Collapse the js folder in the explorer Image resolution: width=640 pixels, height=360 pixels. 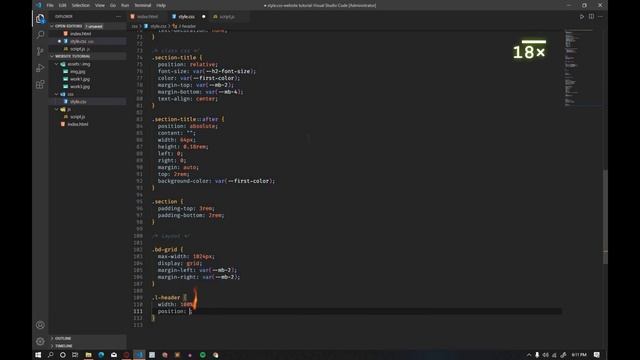pyautogui.click(x=57, y=109)
